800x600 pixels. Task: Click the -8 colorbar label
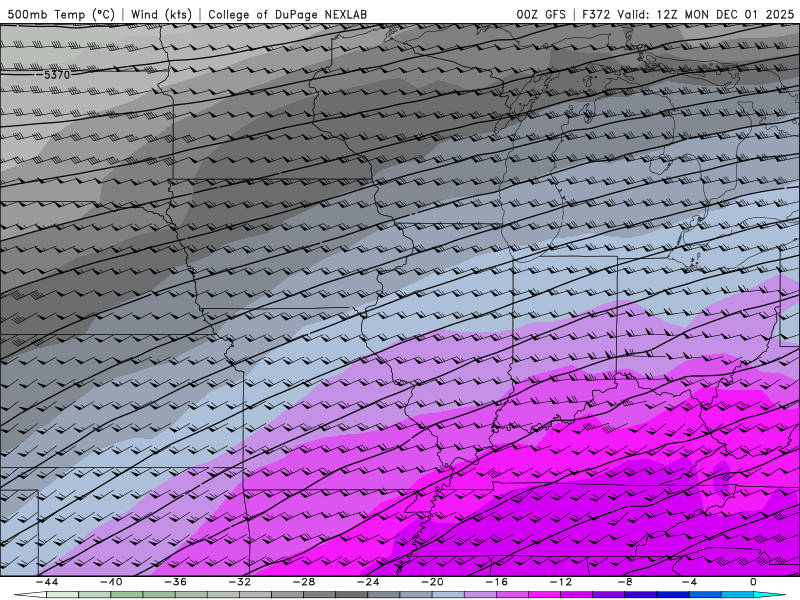tap(626, 582)
